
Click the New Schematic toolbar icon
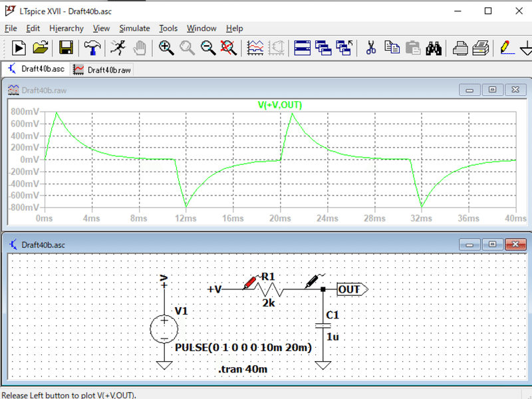[19, 48]
